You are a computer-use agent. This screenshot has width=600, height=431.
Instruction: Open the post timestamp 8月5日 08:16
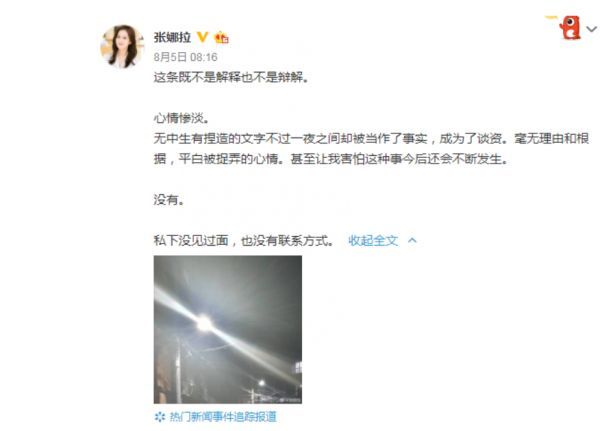tap(186, 57)
